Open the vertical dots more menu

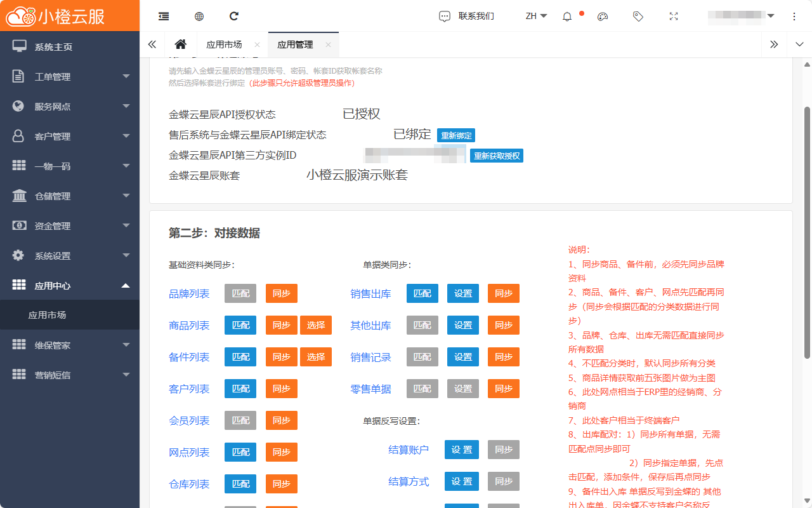coord(794,17)
